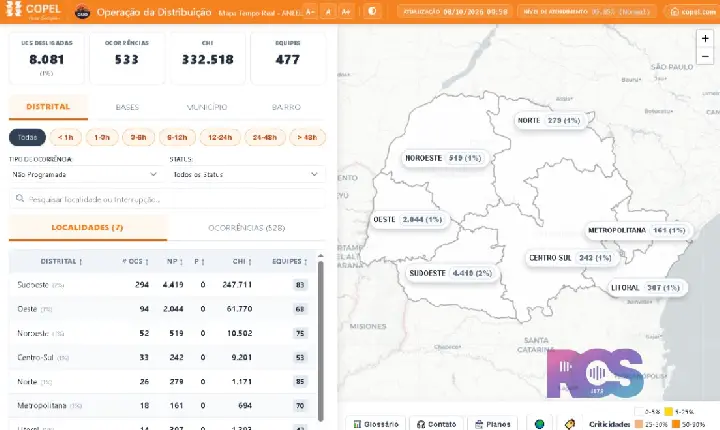Open the copel.com link in header

(x=693, y=11)
